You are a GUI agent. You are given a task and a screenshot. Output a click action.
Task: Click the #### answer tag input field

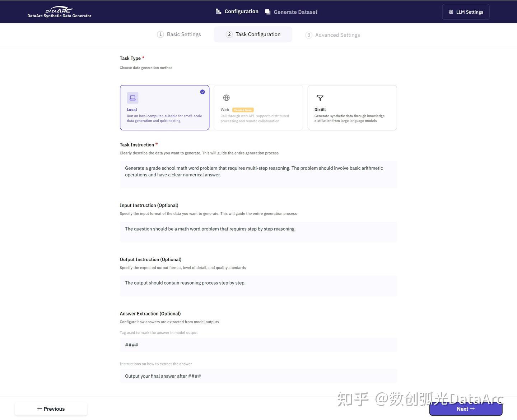point(258,345)
